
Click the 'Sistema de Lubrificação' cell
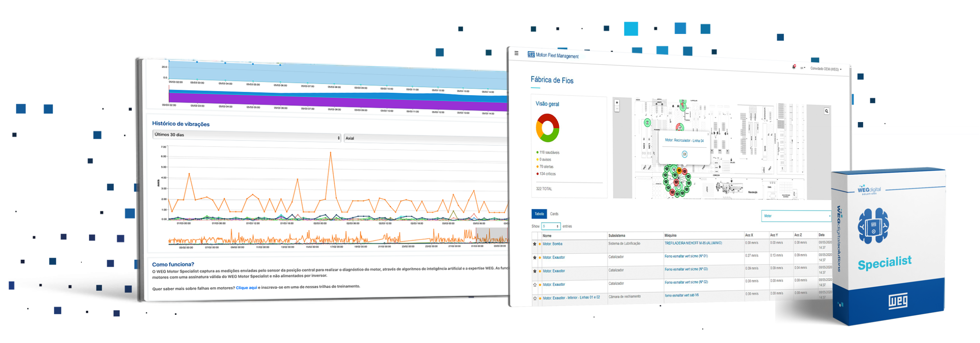624,243
